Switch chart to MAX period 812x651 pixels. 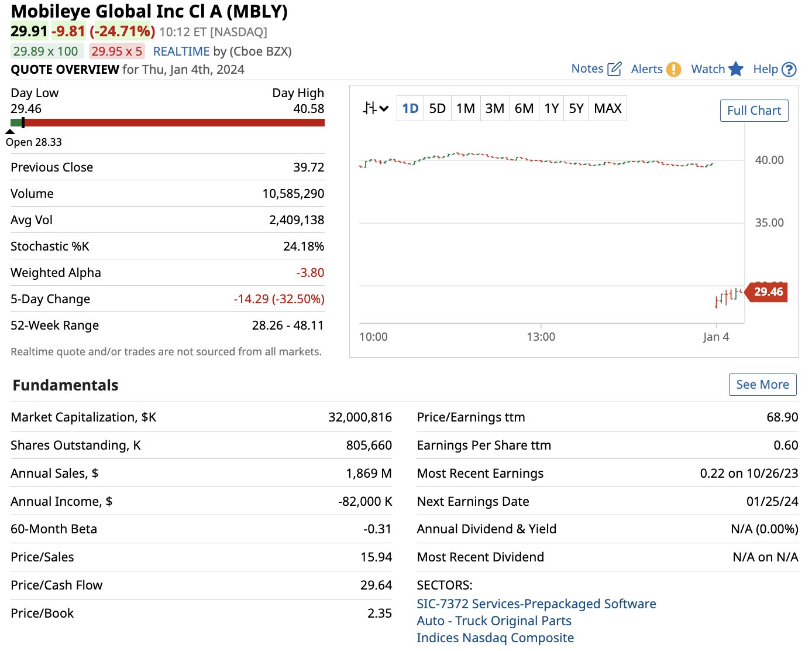point(608,108)
